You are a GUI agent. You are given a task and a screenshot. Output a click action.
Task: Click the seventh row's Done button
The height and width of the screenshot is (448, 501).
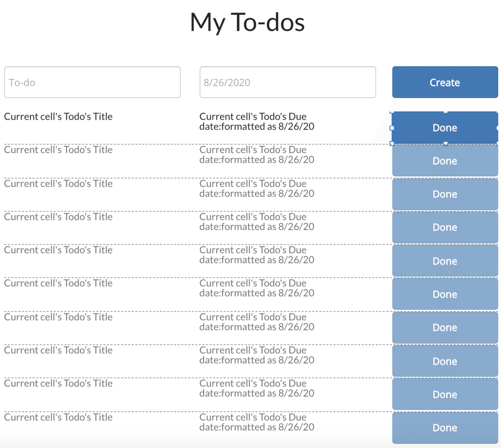click(445, 328)
